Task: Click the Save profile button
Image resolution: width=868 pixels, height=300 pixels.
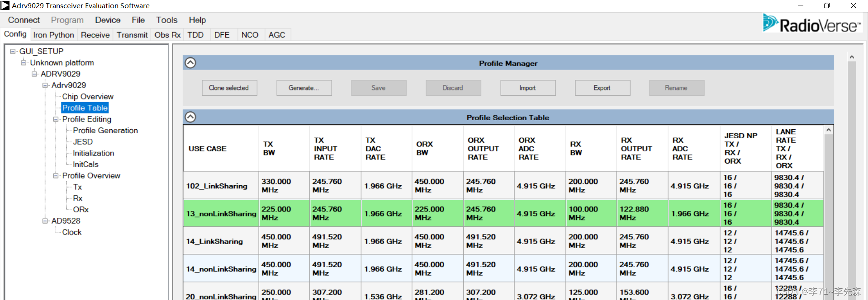Action: [379, 88]
